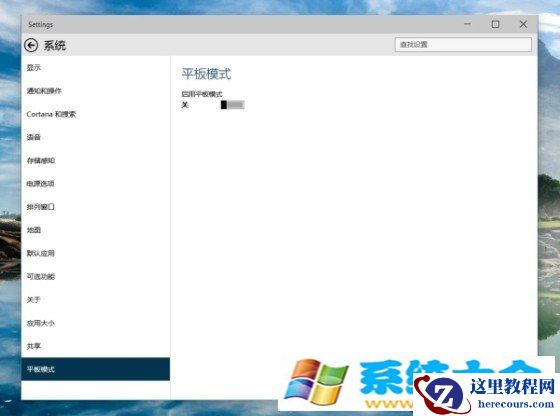Click the 关 toggle state label

pos(185,105)
